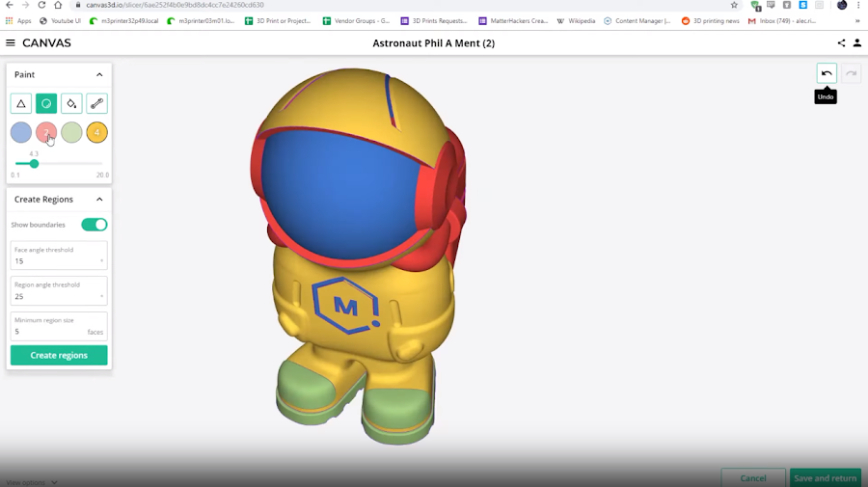Click the Minimum region size field

click(x=59, y=326)
